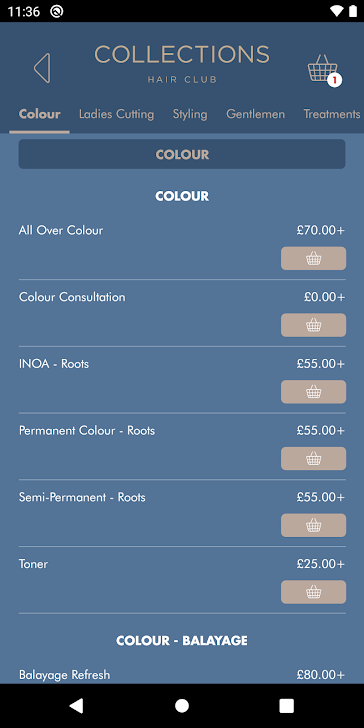This screenshot has width=364, height=728.
Task: Switch to the Styling tab
Action: (x=190, y=114)
